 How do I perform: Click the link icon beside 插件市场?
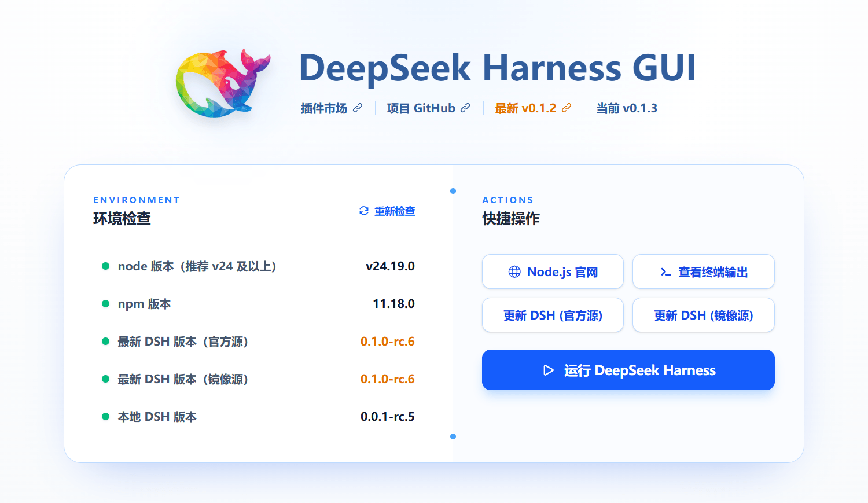pos(358,108)
